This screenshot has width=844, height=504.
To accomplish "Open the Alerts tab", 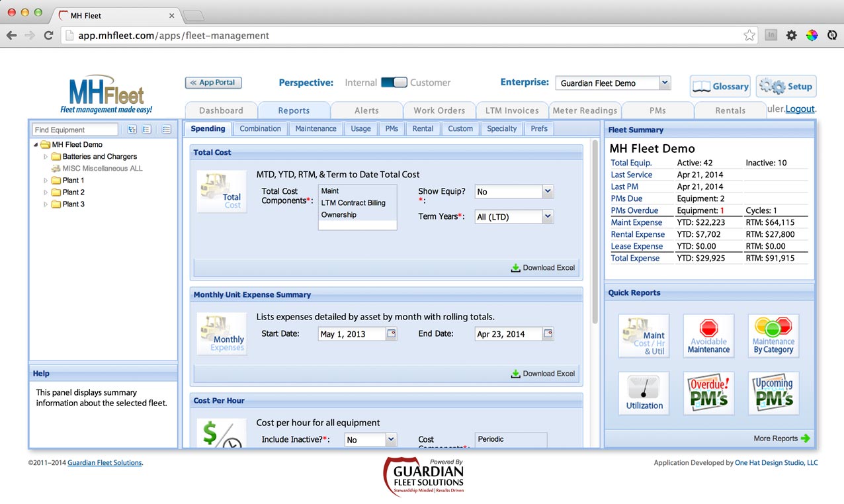I will (366, 110).
